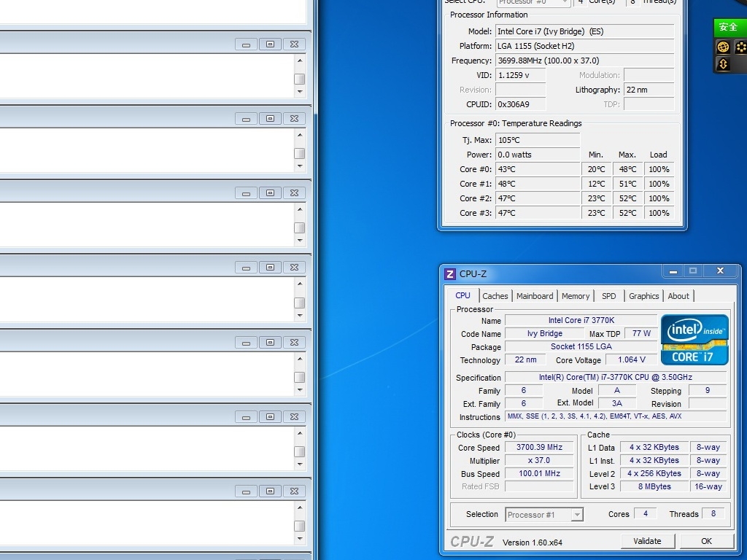The width and height of the screenshot is (747, 560).
Task: Click the up-down arrow icon in widget
Action: [x=723, y=64]
